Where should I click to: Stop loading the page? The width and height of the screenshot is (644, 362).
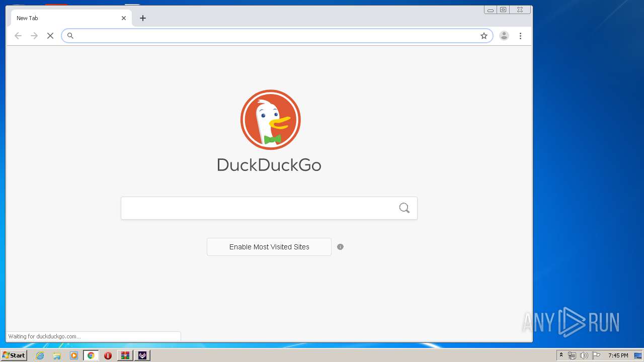(50, 36)
